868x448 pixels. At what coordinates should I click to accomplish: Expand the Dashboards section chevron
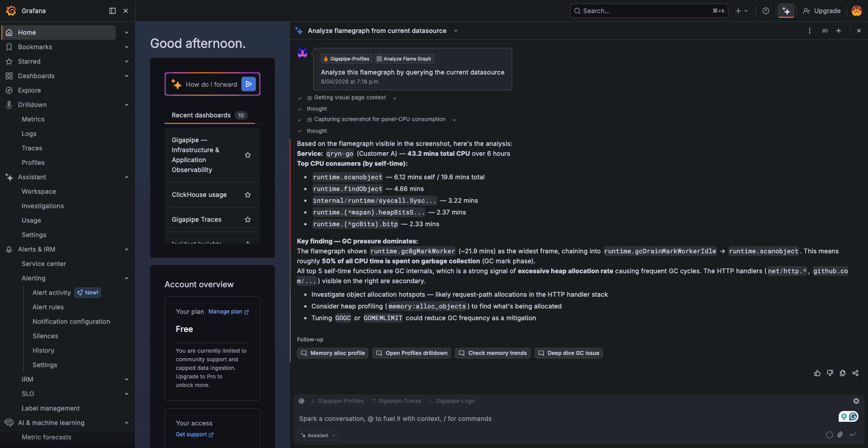coord(127,76)
